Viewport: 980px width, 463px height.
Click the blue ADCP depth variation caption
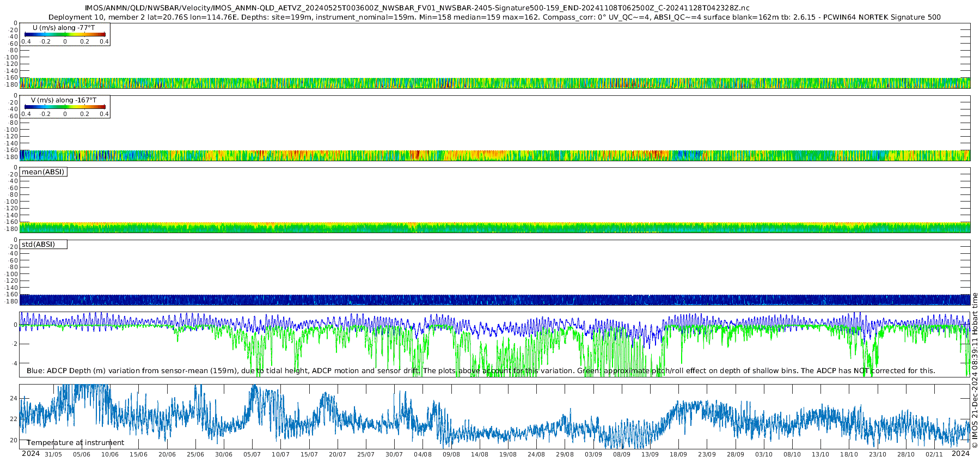tap(223, 371)
